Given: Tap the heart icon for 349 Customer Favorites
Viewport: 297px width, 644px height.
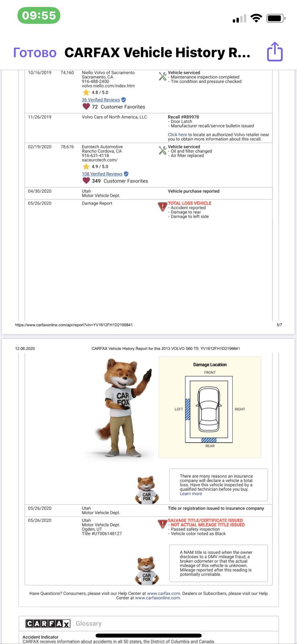Looking at the screenshot, I should click(x=86, y=181).
